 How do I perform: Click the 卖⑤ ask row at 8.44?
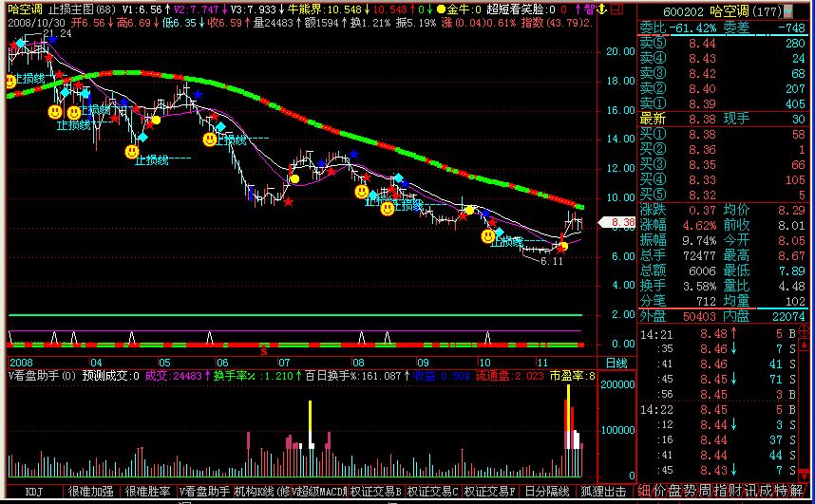tap(722, 43)
